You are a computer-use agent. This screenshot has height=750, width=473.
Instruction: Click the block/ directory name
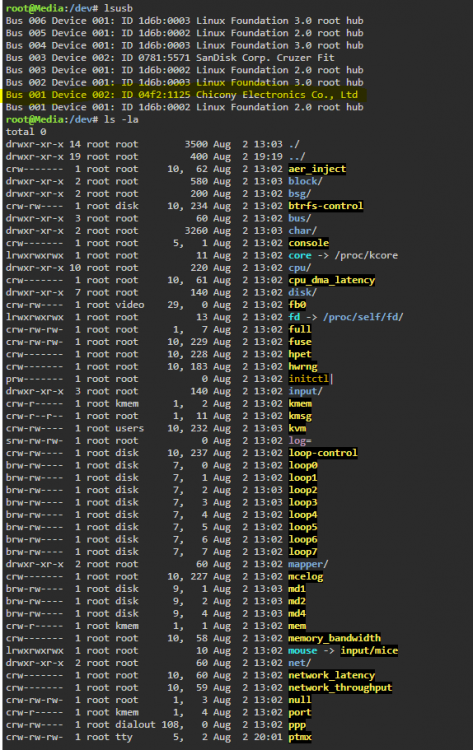pyautogui.click(x=305, y=181)
